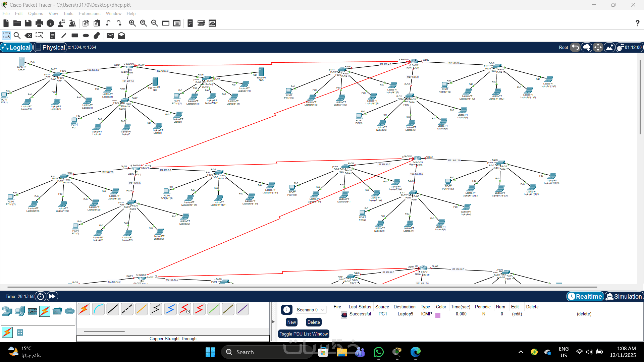Click Toggle PDU List Window button

click(303, 334)
